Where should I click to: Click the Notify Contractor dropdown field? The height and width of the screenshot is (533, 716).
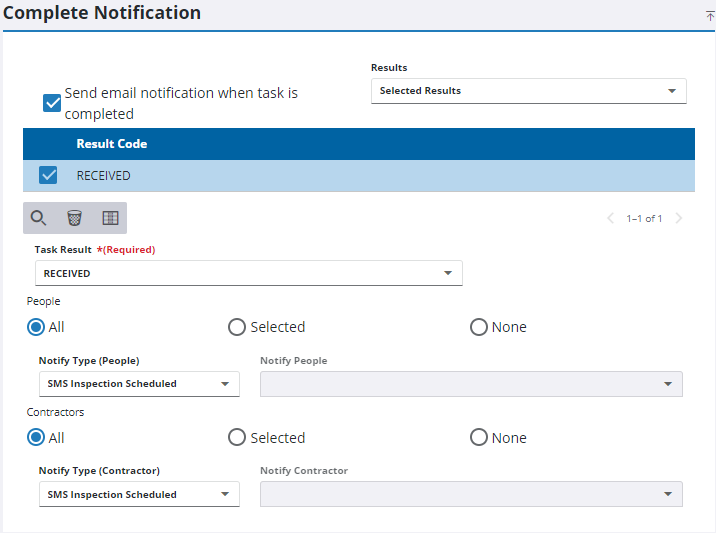[470, 495]
